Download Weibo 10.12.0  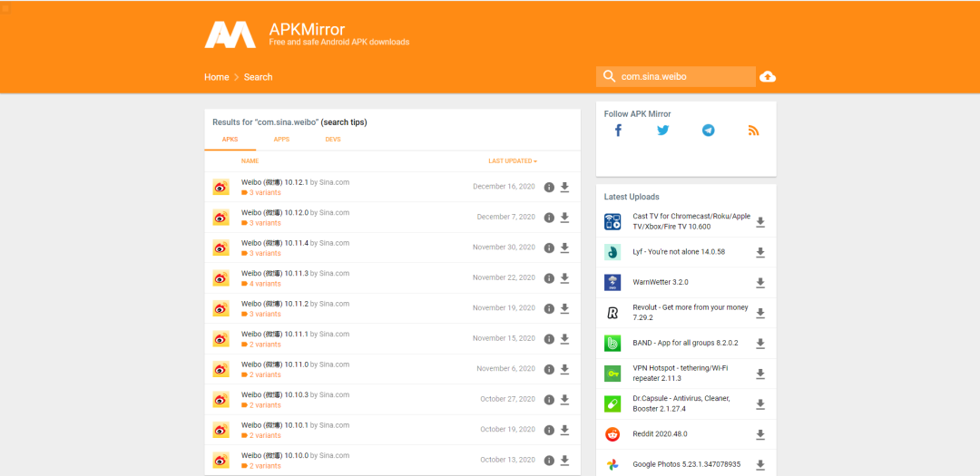(x=564, y=218)
